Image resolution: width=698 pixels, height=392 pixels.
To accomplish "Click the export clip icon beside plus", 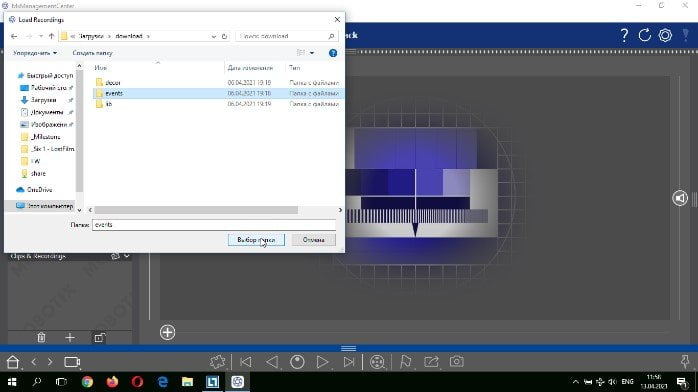I will [x=99, y=338].
